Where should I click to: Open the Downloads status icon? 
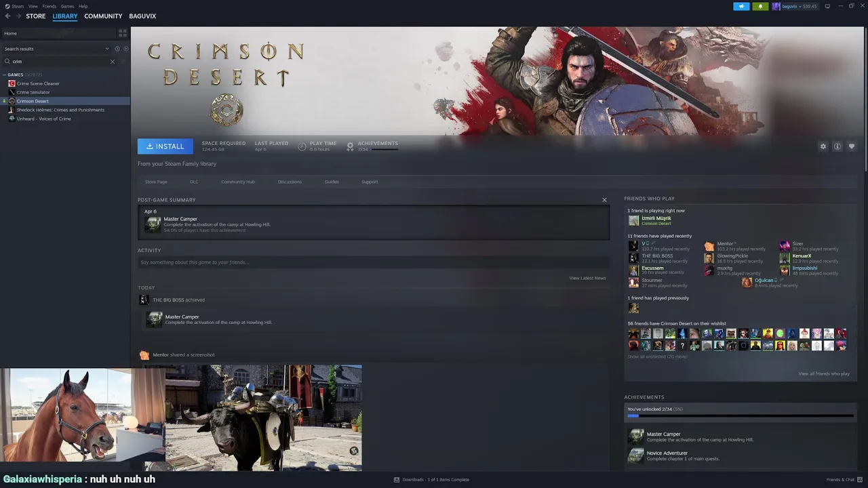tap(397, 480)
